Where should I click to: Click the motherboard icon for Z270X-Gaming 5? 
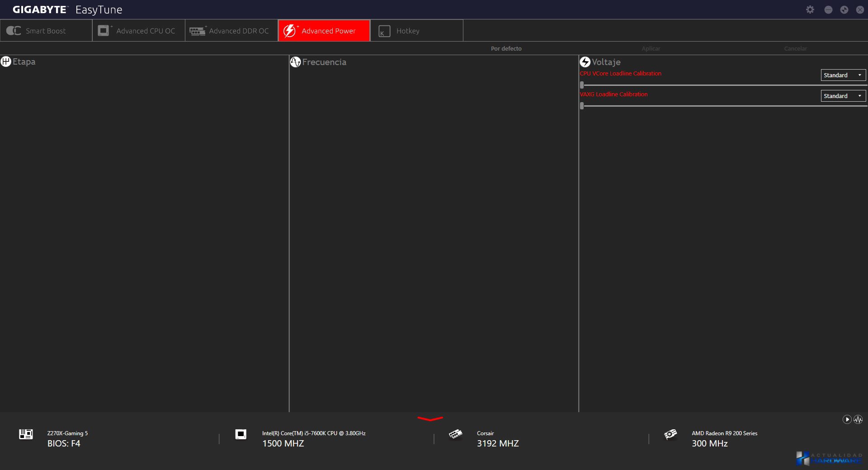pyautogui.click(x=26, y=434)
